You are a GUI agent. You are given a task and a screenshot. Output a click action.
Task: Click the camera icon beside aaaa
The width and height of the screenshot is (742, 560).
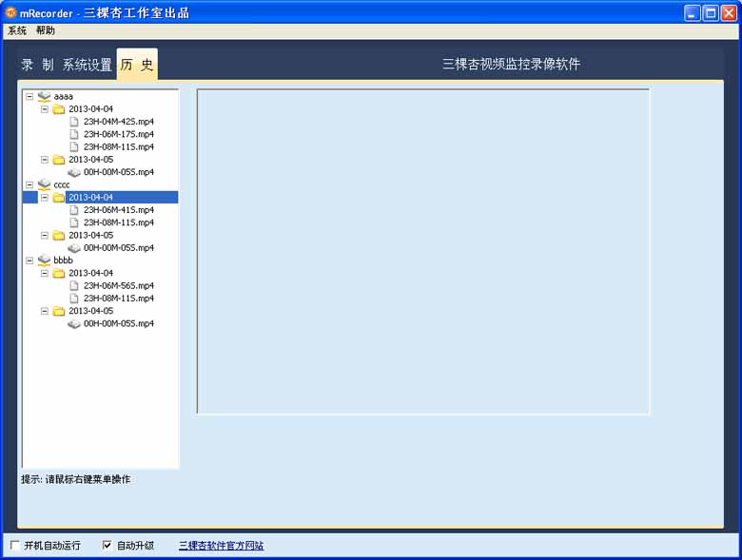44,96
